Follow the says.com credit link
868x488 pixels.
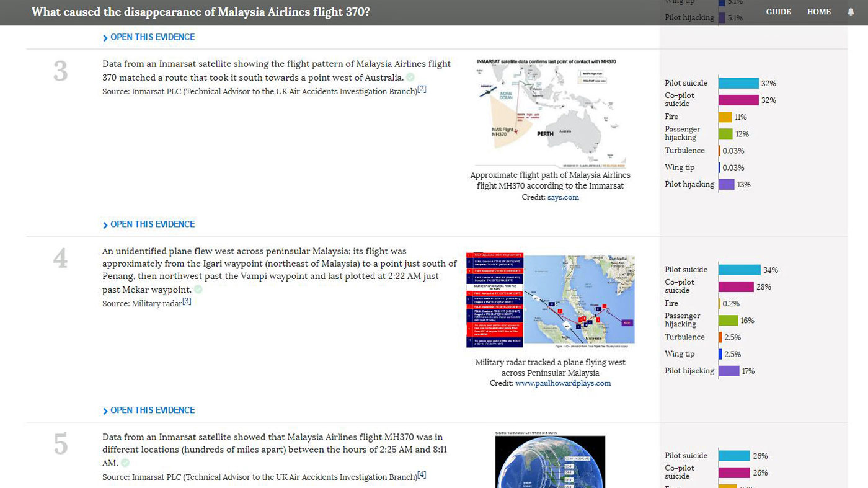click(563, 197)
